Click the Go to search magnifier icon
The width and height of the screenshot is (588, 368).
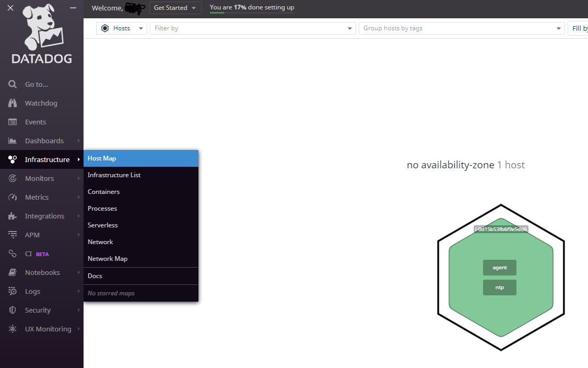[x=13, y=84]
